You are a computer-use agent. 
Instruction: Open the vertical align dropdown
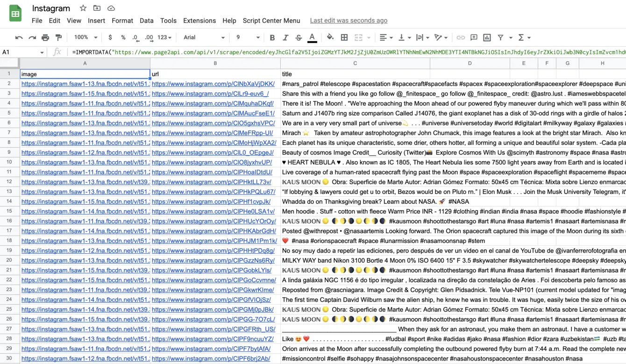(x=404, y=37)
